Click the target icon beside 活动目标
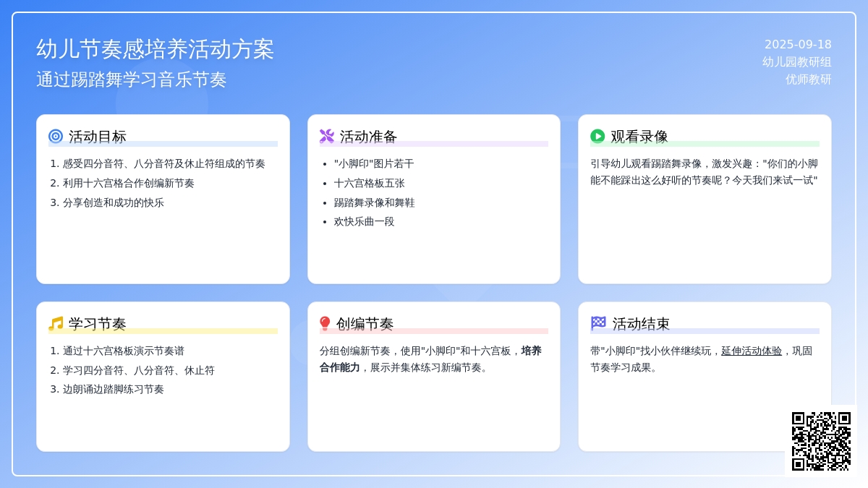 pos(56,136)
